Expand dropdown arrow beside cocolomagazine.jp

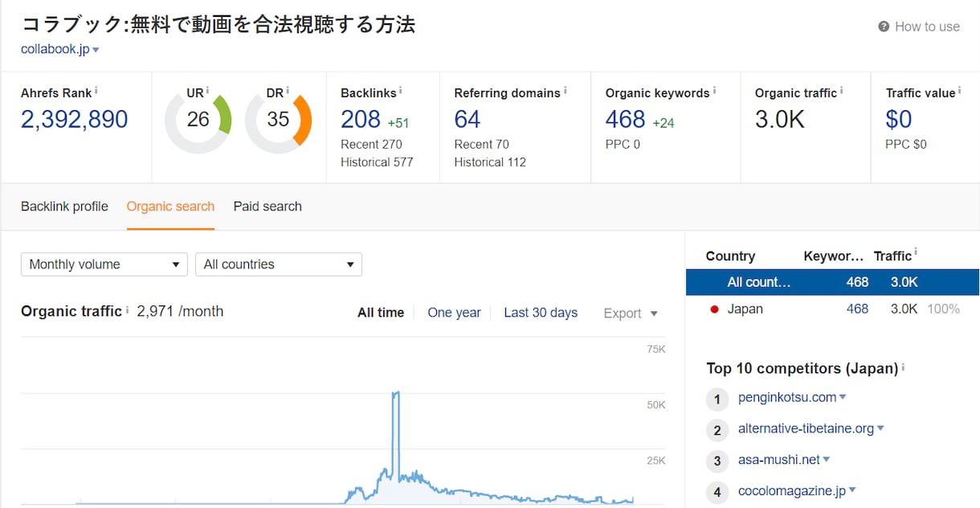852,490
